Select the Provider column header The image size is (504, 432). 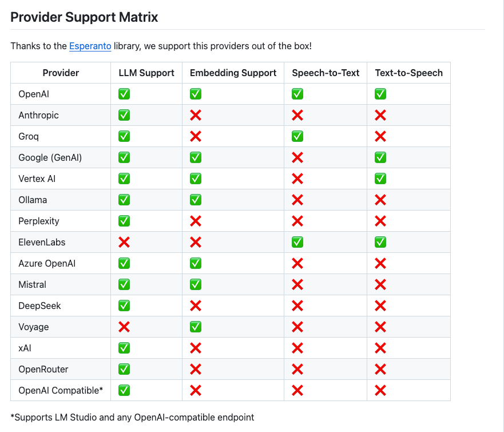coord(61,73)
